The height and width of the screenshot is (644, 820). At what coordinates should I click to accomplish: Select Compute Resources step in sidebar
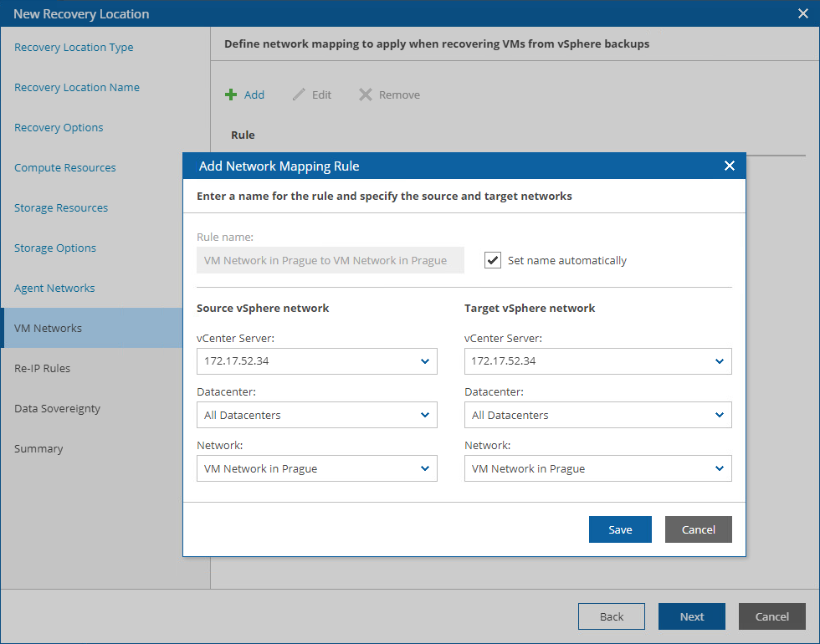(x=65, y=167)
